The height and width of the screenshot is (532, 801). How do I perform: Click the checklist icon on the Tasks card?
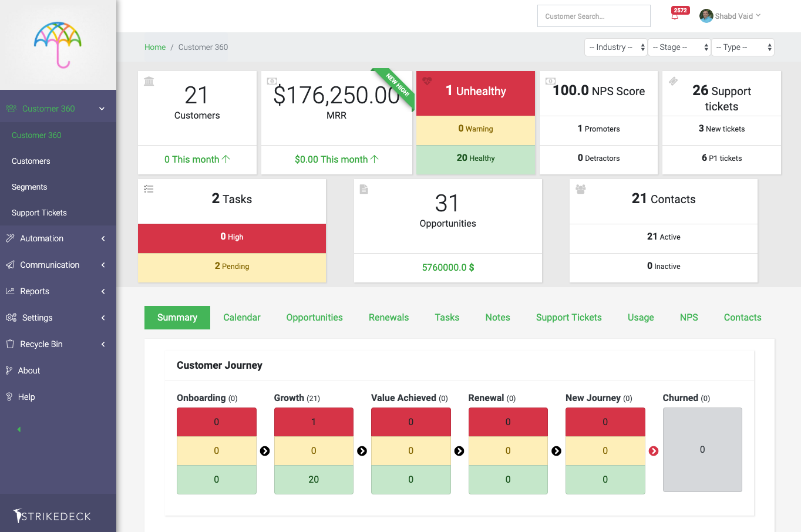149,189
